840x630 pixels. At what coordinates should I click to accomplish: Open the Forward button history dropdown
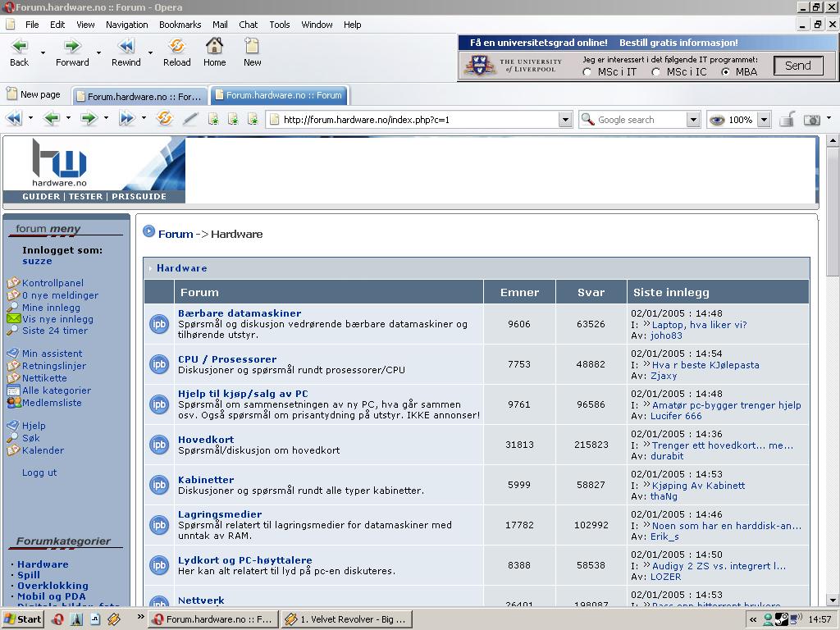click(x=98, y=52)
